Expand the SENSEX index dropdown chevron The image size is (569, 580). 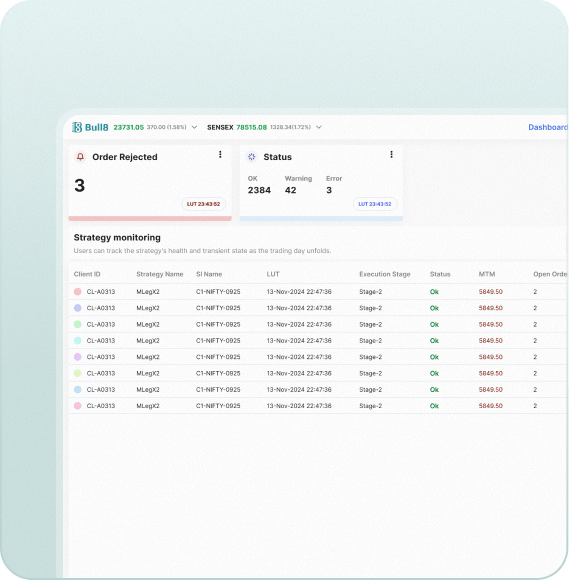(x=319, y=127)
